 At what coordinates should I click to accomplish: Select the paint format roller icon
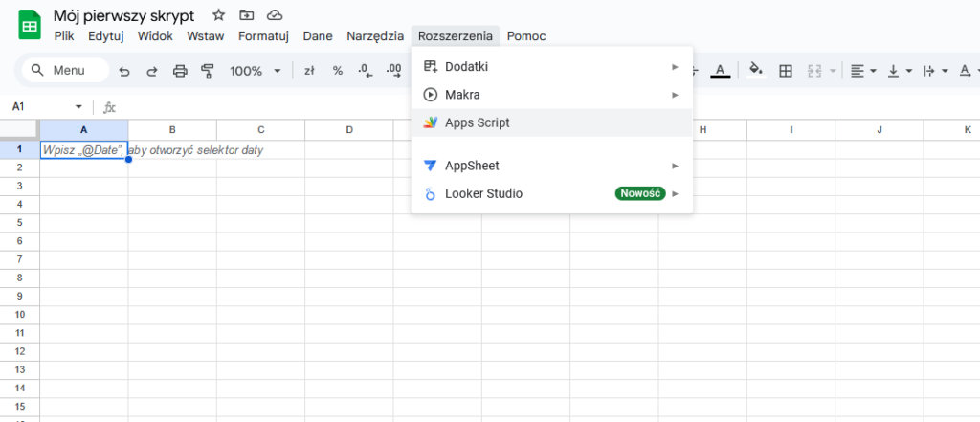click(x=207, y=71)
